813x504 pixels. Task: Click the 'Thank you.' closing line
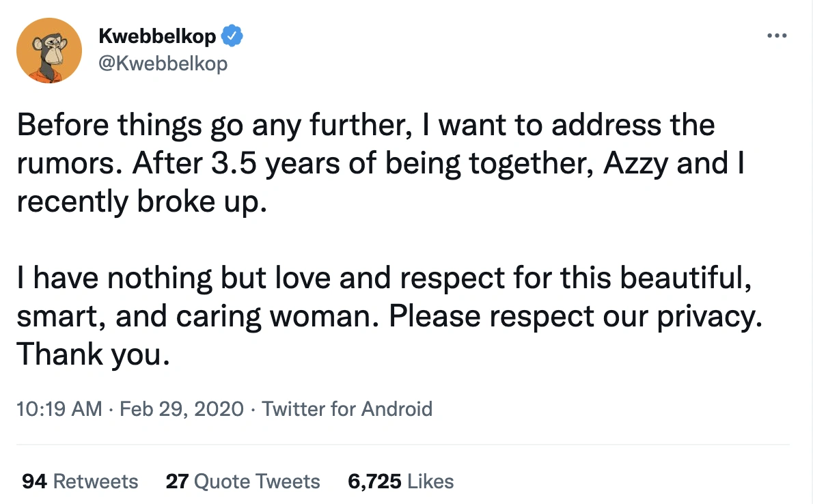[x=92, y=355]
